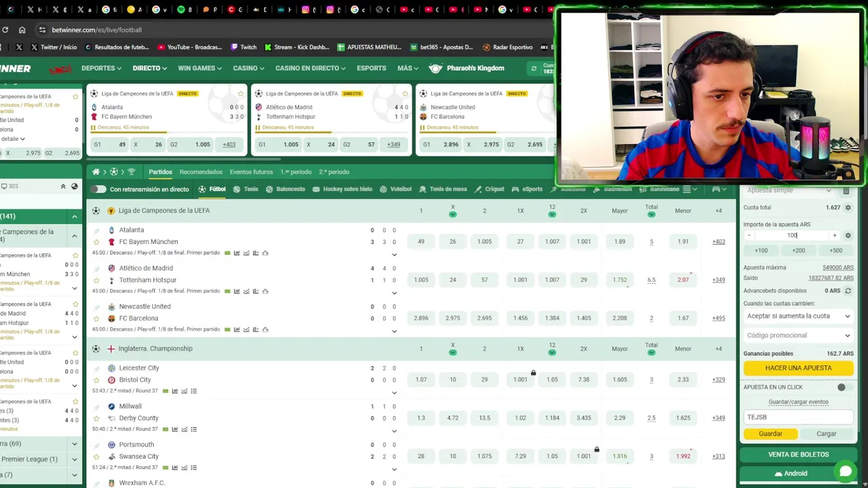
Task: Open the bet365 bookmark
Action: click(441, 47)
